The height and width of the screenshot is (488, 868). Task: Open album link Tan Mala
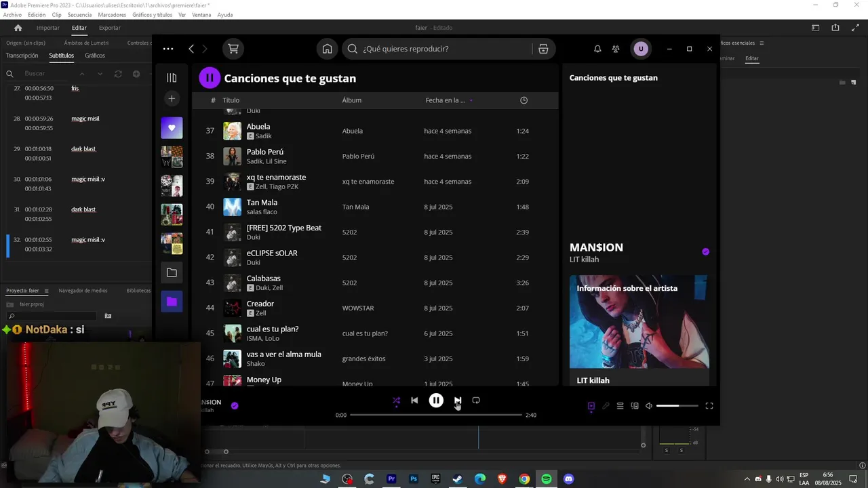pos(355,207)
